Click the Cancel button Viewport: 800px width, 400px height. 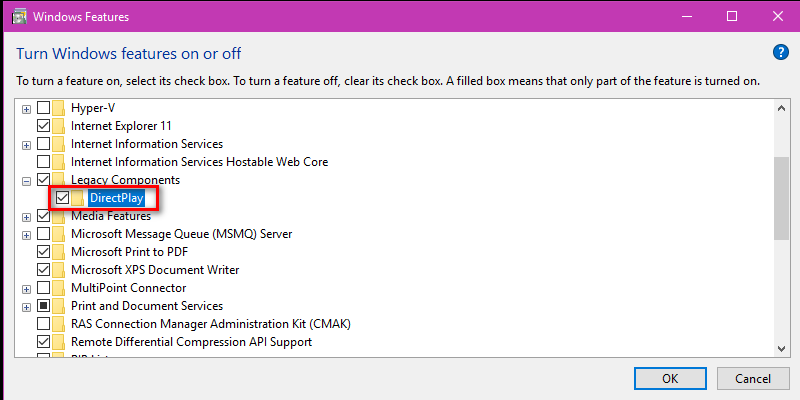[x=753, y=379]
